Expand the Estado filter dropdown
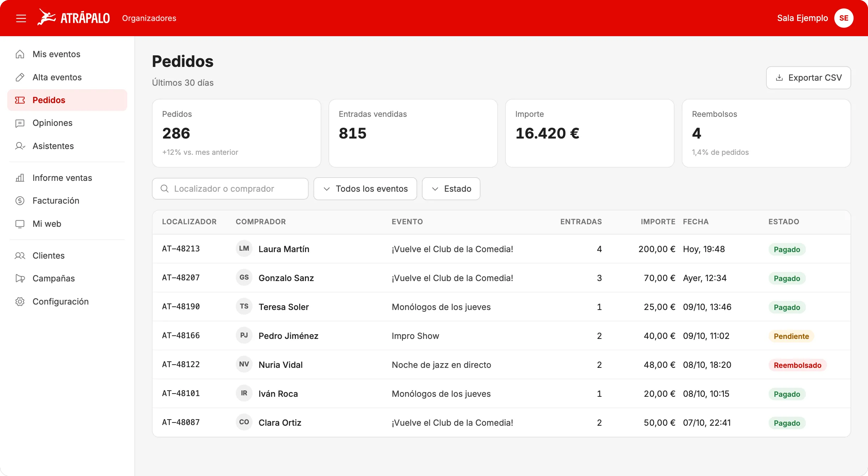Image resolution: width=868 pixels, height=476 pixels. (451, 189)
